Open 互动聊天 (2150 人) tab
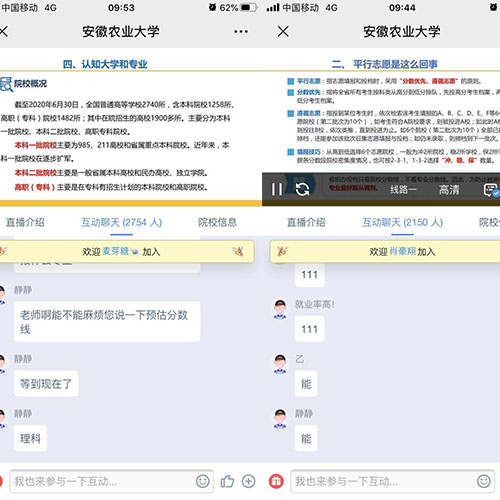 pos(403,222)
